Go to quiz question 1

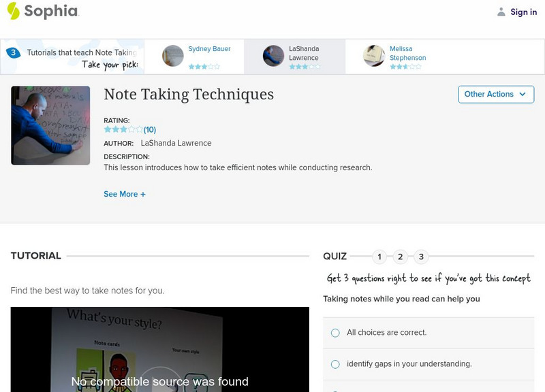pos(379,257)
